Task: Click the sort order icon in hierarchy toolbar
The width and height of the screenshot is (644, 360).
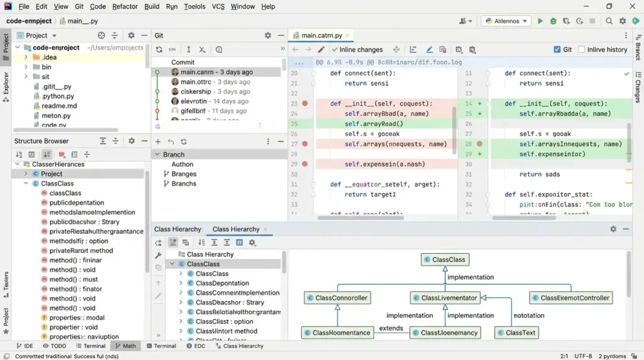Action: pos(201,243)
